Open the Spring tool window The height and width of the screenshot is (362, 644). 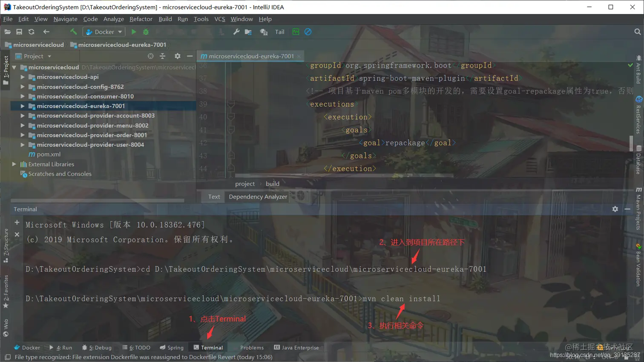click(x=172, y=348)
